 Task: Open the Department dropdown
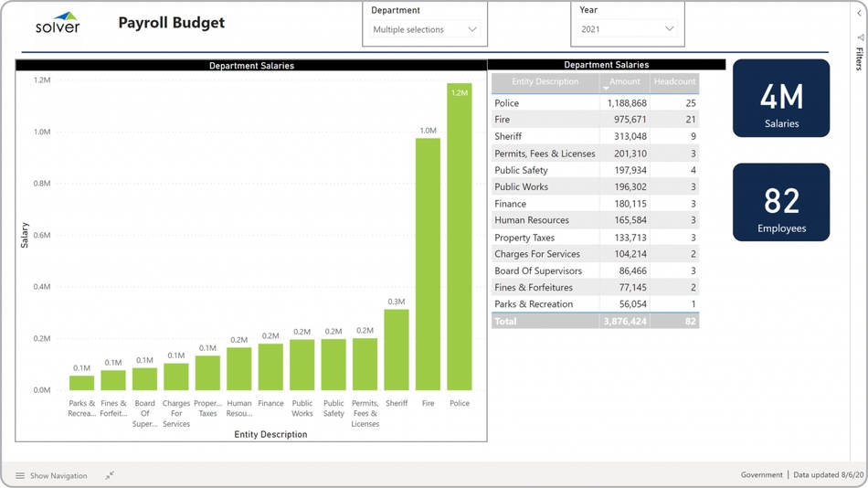click(425, 29)
